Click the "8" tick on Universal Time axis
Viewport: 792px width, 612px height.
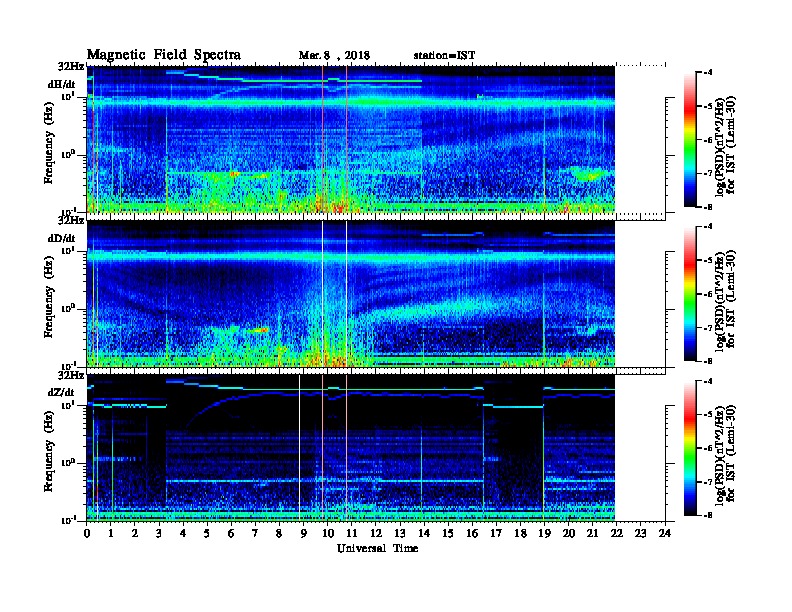click(279, 533)
